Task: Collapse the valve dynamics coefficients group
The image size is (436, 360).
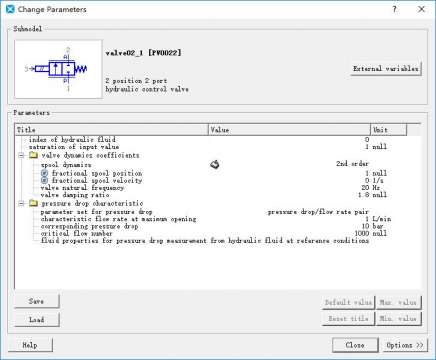Action: [21, 155]
